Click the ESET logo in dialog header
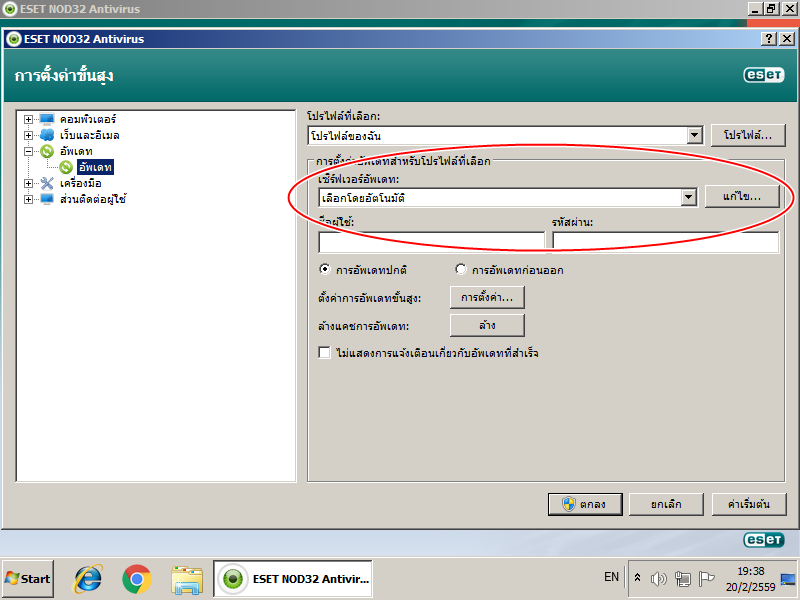The image size is (800, 600). (763, 75)
